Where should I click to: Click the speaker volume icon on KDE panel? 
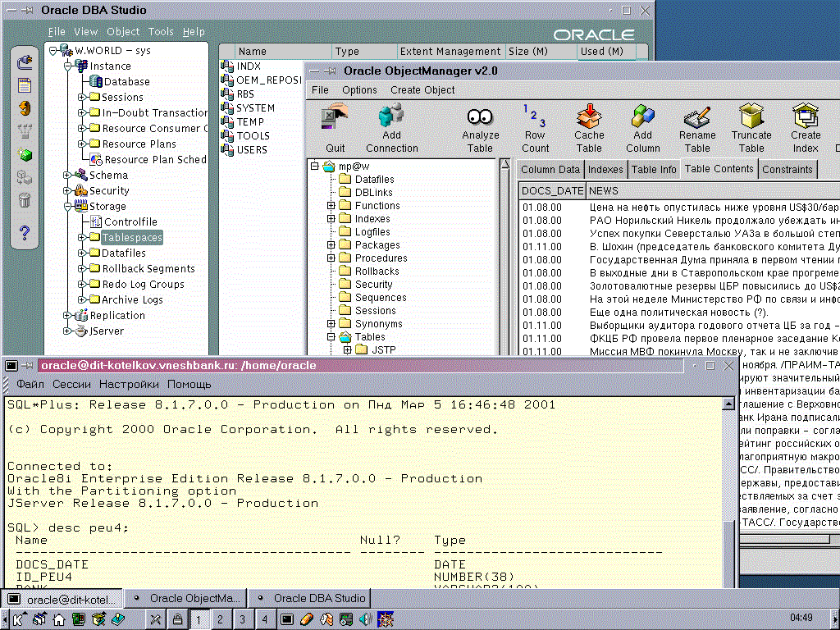(366, 620)
